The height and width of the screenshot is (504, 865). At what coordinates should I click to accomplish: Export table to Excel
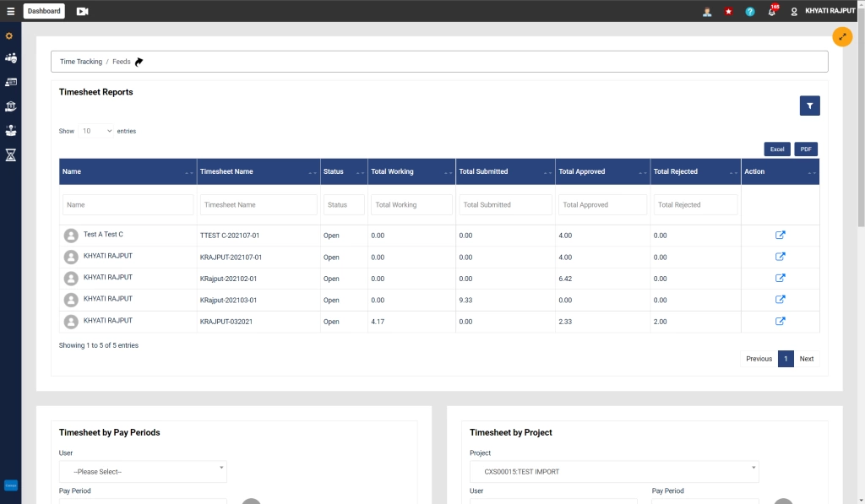pyautogui.click(x=777, y=149)
